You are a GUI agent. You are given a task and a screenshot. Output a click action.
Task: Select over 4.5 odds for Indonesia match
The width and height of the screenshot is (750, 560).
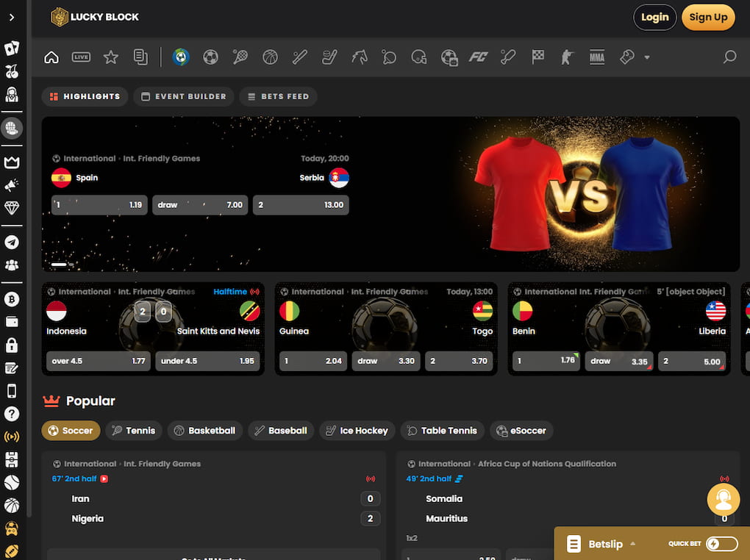[99, 361]
